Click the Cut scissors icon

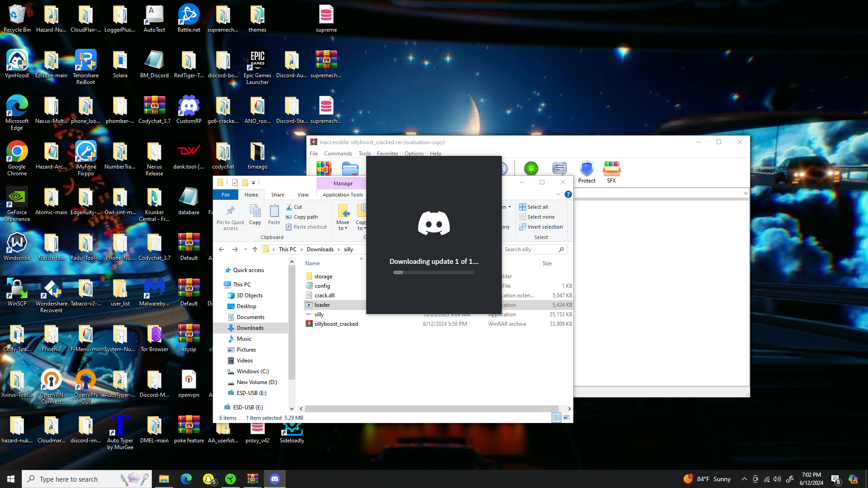click(x=289, y=207)
